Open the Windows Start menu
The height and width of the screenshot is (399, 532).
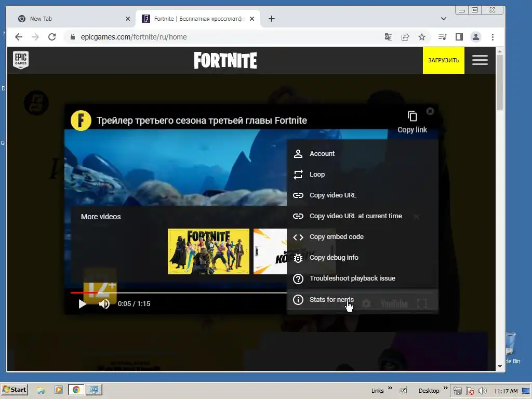[14, 390]
